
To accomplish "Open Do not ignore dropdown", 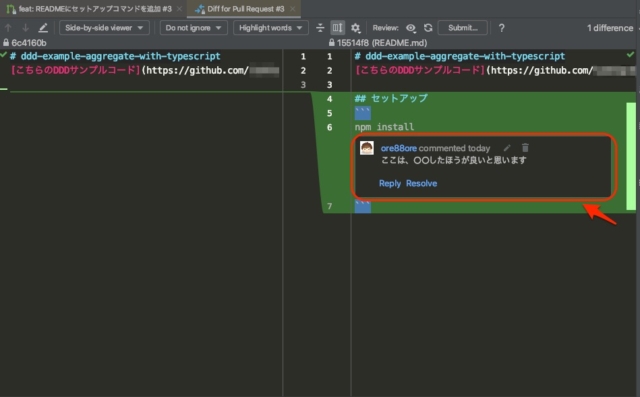I will point(193,28).
